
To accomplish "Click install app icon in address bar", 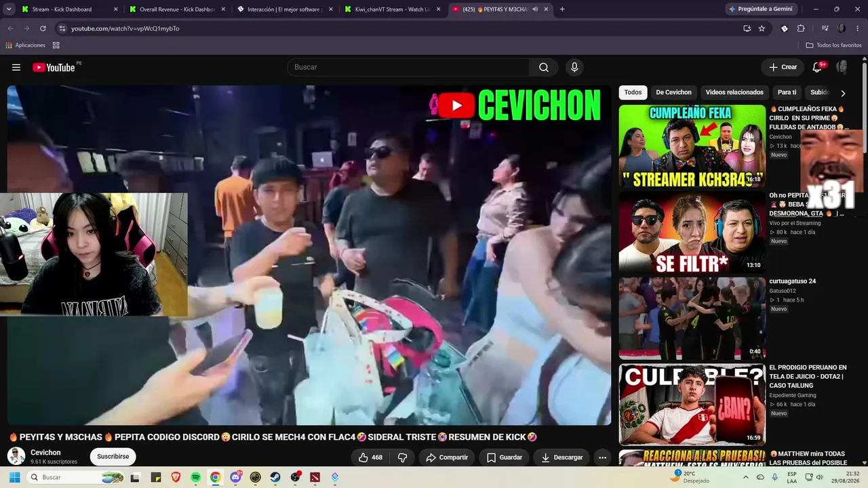I will 747,28.
